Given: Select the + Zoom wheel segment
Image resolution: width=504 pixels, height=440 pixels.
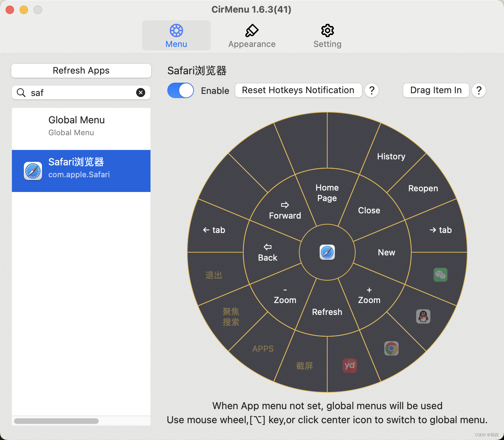Looking at the screenshot, I should (x=369, y=295).
